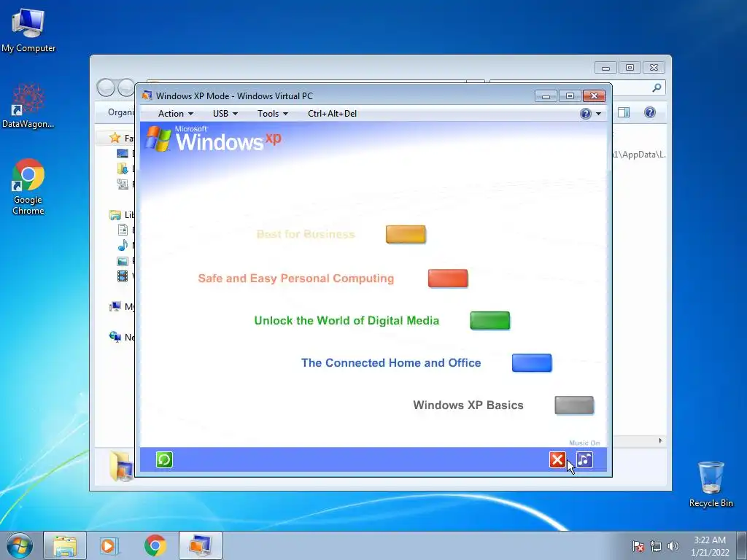
Task: Click the volume speaker tray icon
Action: (x=673, y=546)
